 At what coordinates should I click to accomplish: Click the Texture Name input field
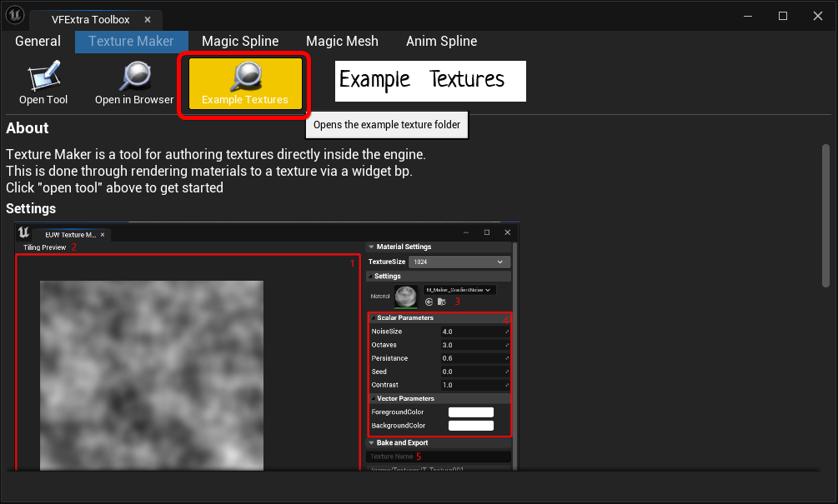pyautogui.click(x=439, y=457)
